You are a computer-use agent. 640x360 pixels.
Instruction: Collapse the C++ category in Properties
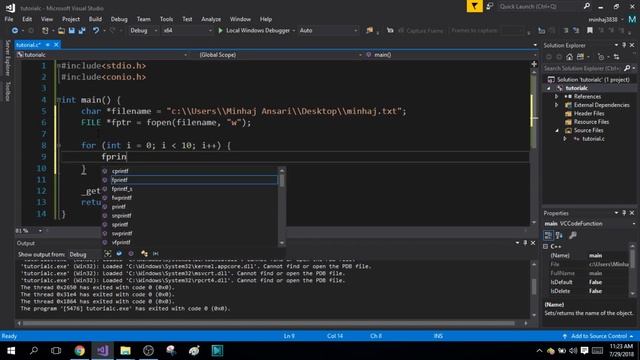(x=546, y=247)
